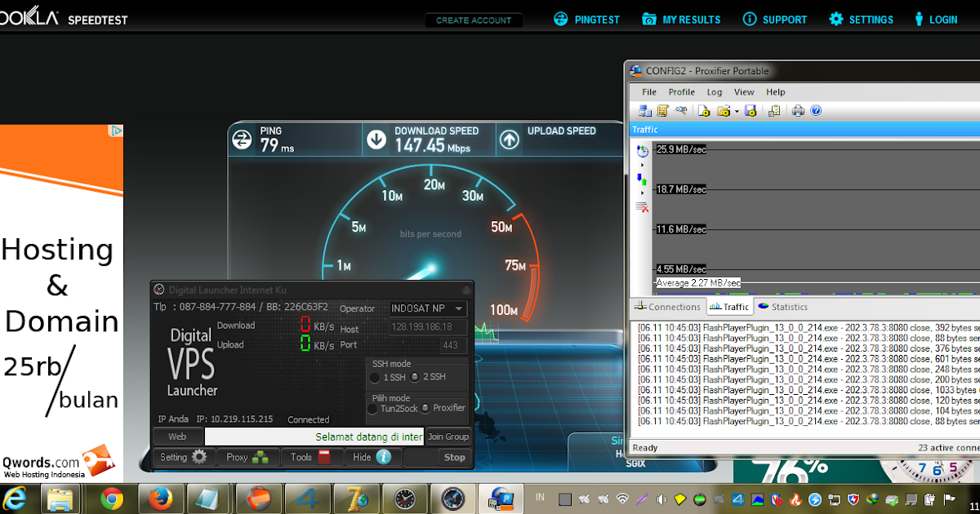Click Hide info button in launcher

[372, 457]
